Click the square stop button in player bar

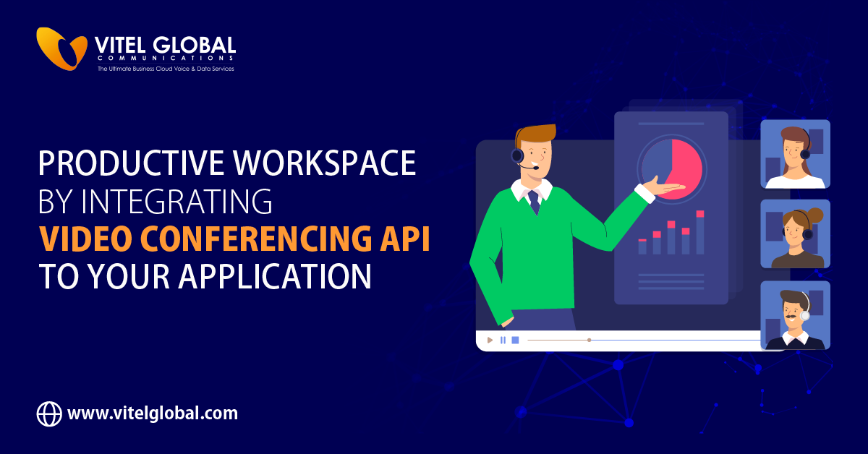click(515, 340)
